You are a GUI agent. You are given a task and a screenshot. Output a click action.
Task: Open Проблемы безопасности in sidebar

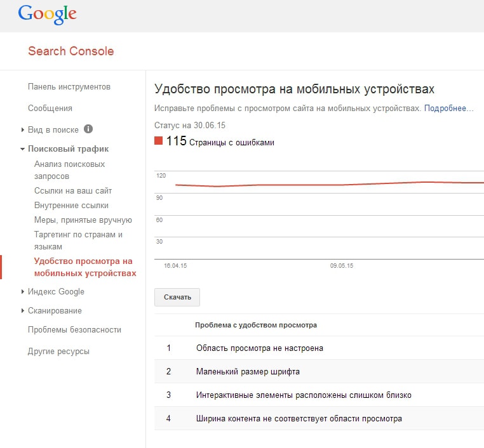click(x=74, y=329)
